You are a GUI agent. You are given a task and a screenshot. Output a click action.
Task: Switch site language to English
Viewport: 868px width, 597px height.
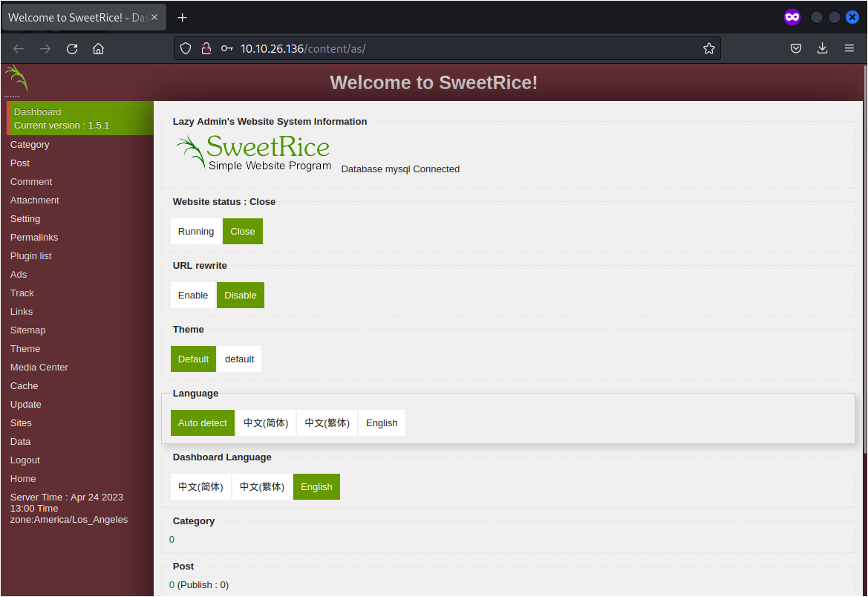point(382,423)
